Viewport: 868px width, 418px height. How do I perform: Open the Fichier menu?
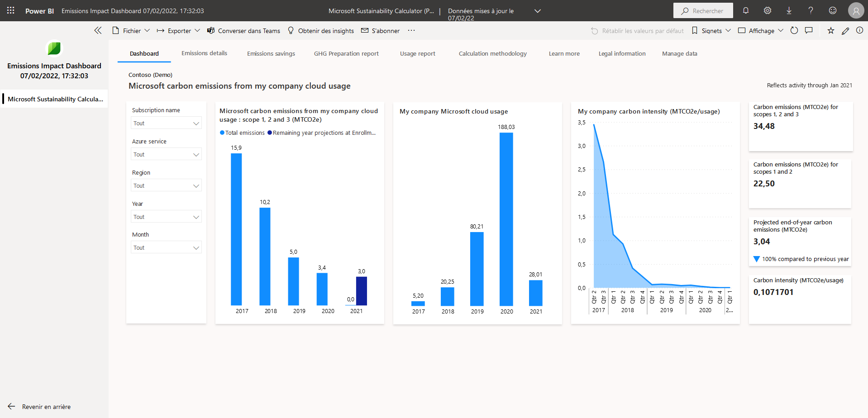[131, 31]
